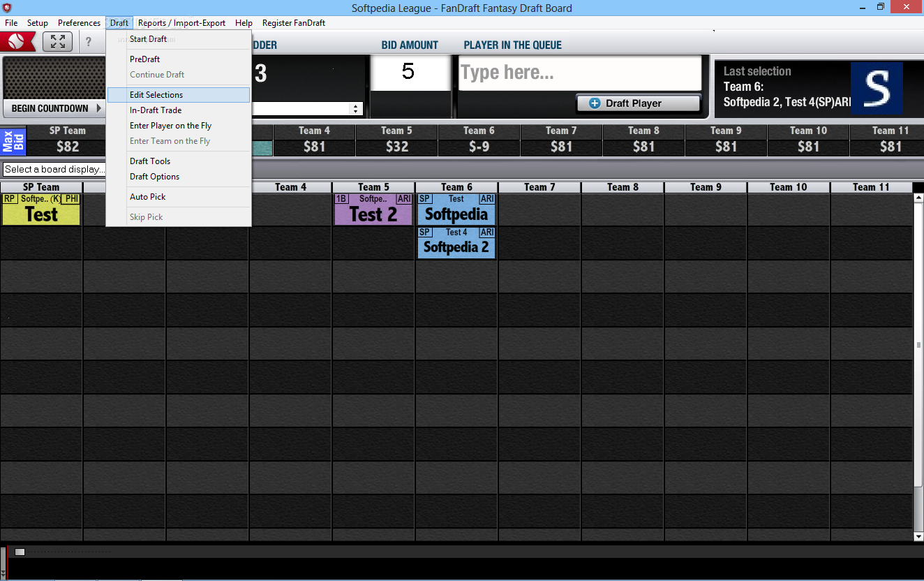Image resolution: width=924 pixels, height=581 pixels.
Task: Click the Team 11 draft board column header
Action: click(872, 187)
